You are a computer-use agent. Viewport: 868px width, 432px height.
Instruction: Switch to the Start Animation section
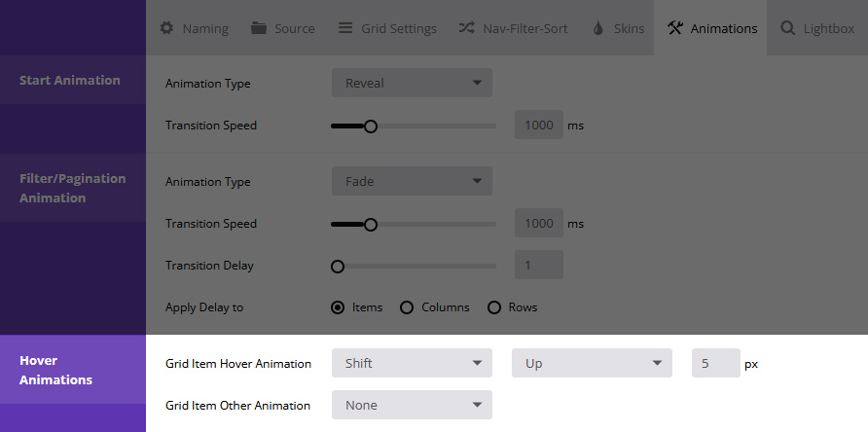pyautogui.click(x=72, y=81)
